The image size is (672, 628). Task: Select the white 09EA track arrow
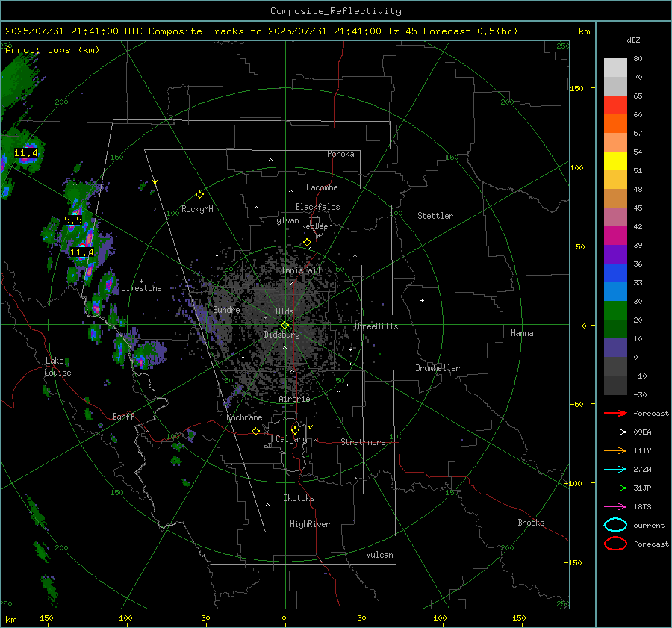615,432
